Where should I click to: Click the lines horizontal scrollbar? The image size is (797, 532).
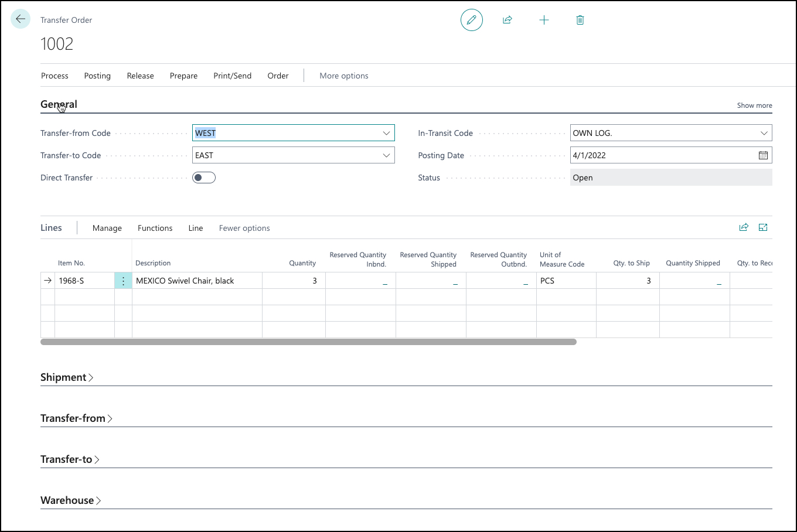tap(308, 342)
